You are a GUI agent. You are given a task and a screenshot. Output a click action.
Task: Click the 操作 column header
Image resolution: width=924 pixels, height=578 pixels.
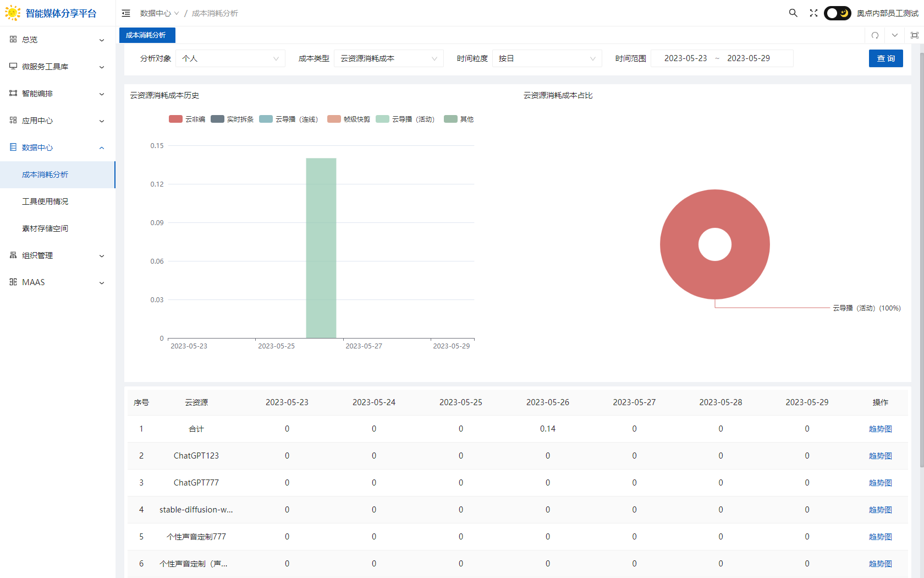point(880,402)
